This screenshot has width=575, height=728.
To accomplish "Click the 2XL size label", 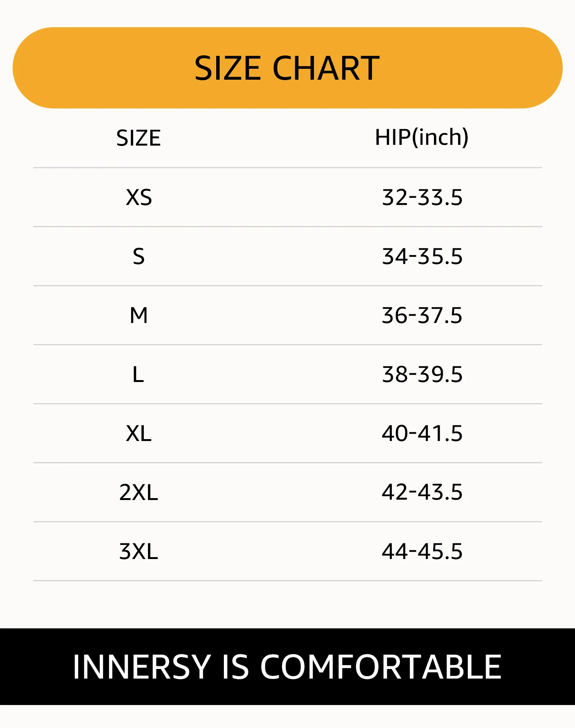I will coord(139,492).
